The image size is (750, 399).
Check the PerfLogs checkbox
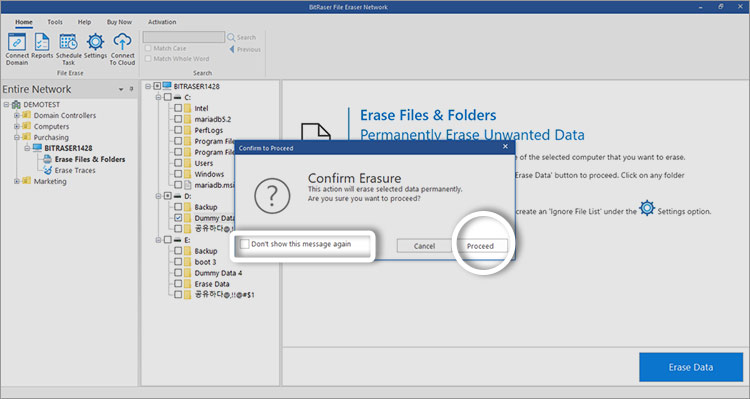pyautogui.click(x=178, y=130)
